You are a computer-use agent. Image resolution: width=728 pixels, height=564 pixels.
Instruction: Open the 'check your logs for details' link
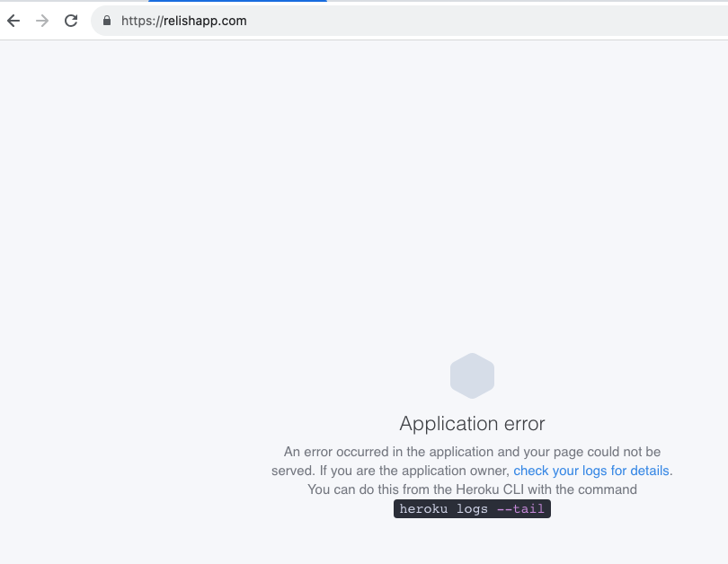(591, 471)
